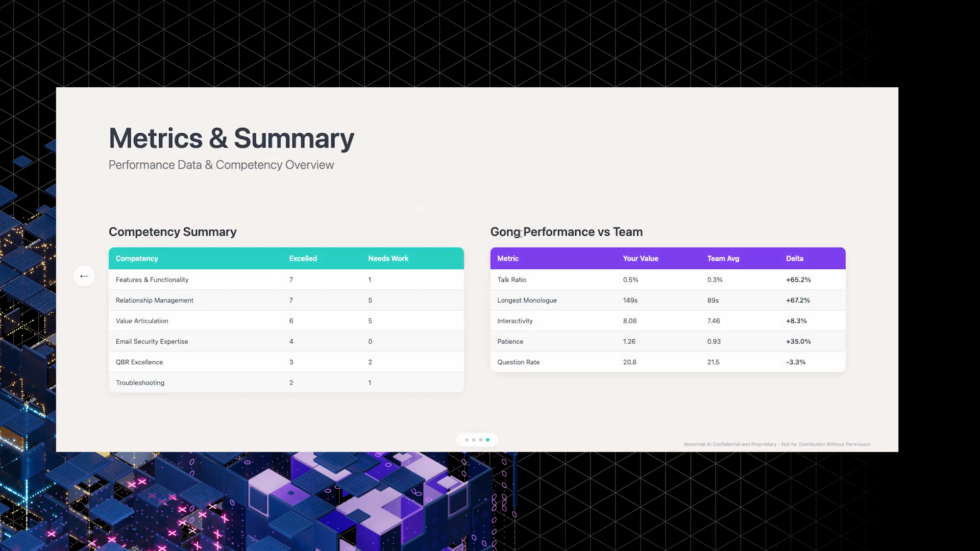Click the Needs Work column header

(388, 259)
